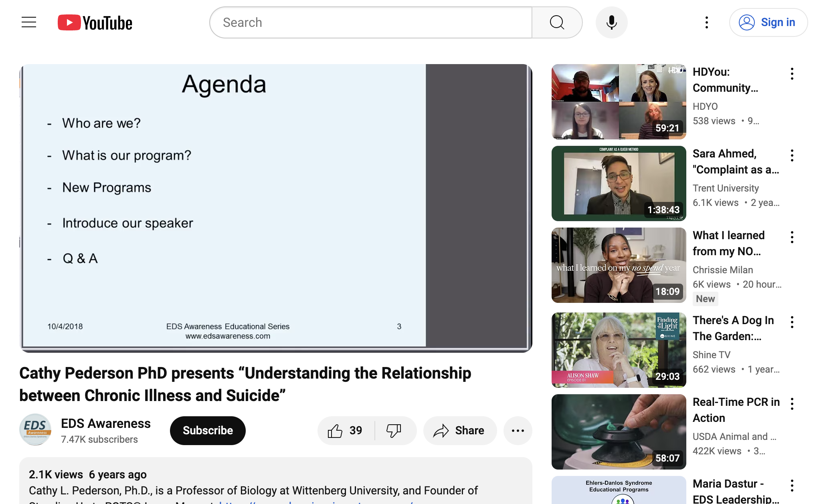Screen dimensions: 821x504
Task: Open the Trent University channel name
Action: click(726, 188)
